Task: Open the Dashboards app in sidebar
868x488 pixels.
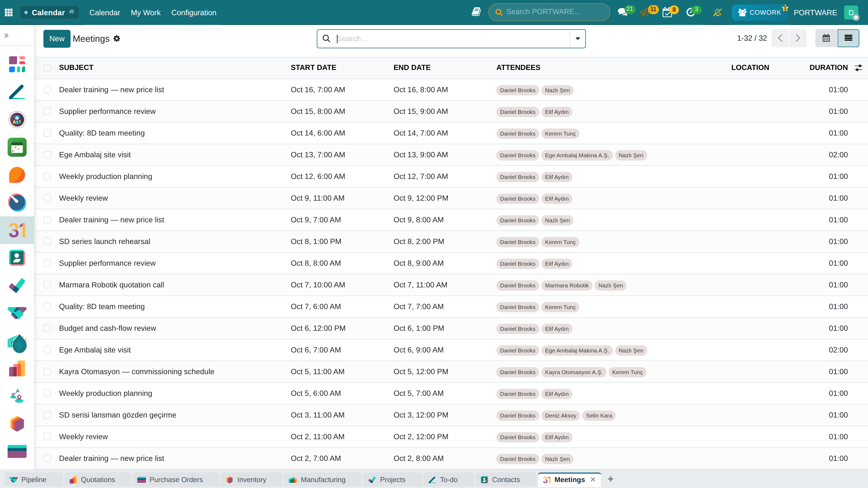Action: pyautogui.click(x=17, y=64)
